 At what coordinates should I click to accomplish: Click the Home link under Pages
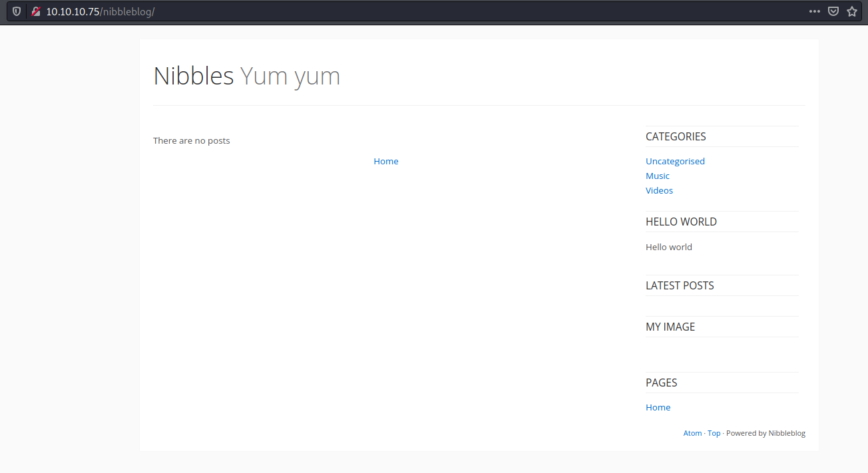(x=658, y=407)
